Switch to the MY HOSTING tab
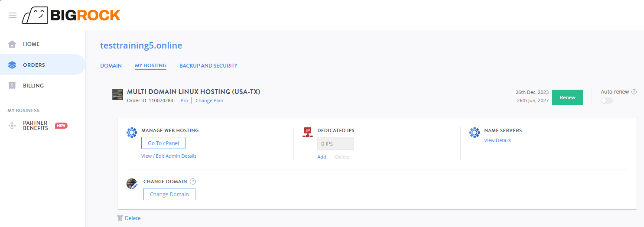The width and height of the screenshot is (644, 227). click(150, 66)
